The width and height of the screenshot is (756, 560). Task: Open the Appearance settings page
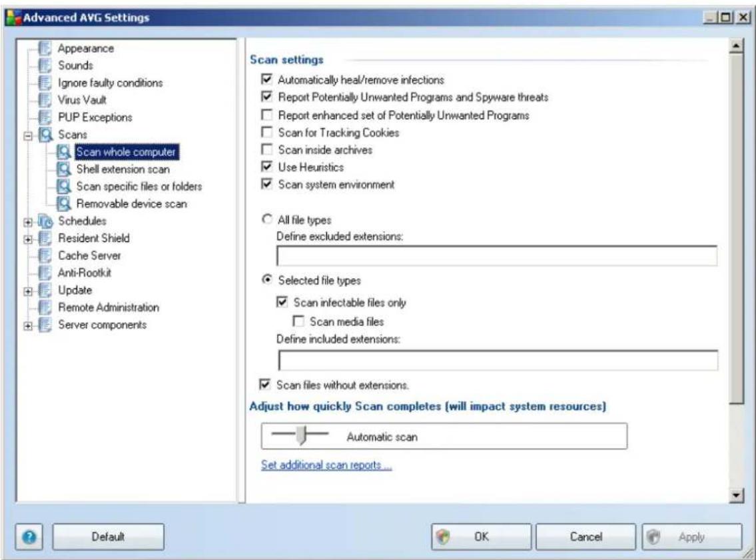[x=86, y=48]
